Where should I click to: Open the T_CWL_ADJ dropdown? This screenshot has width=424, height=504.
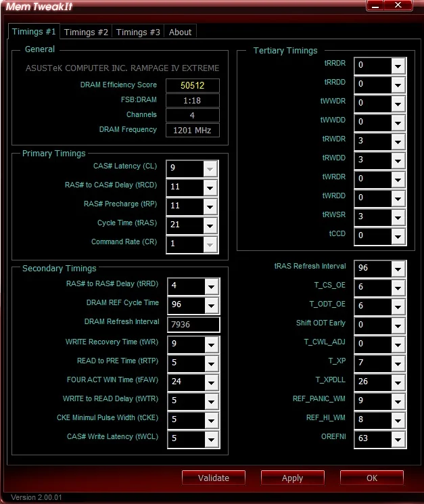pyautogui.click(x=398, y=344)
